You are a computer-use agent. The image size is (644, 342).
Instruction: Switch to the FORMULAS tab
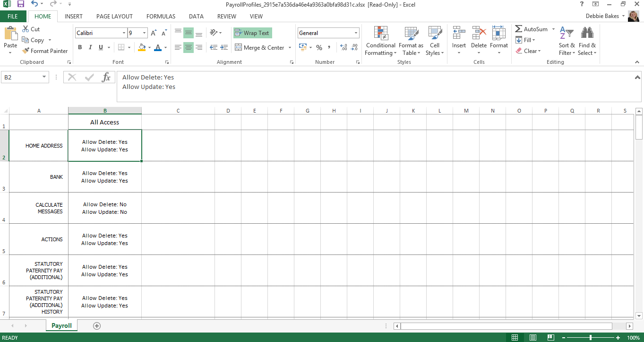(x=161, y=16)
